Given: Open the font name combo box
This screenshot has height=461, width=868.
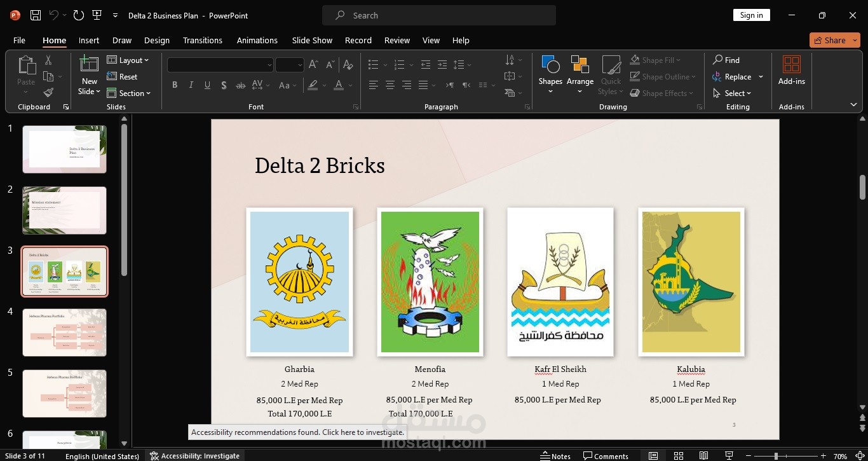Looking at the screenshot, I should (x=220, y=64).
